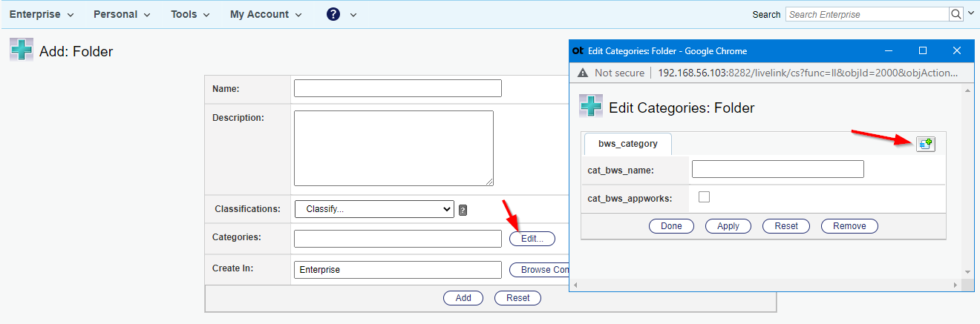Click the Create In: label
Image resolution: width=980 pixels, height=324 pixels.
(232, 268)
